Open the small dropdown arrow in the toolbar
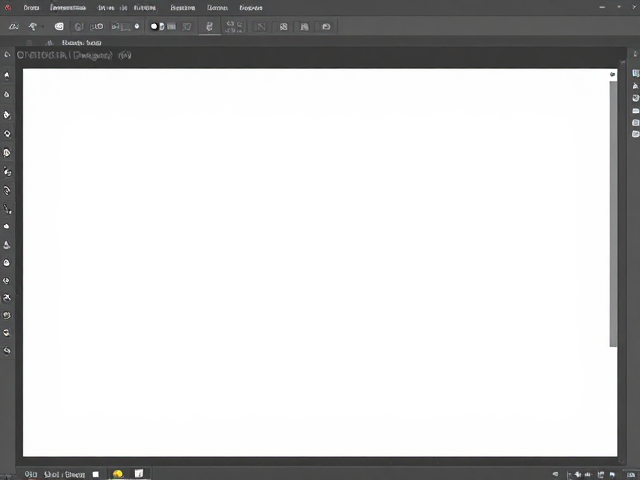Image resolution: width=640 pixels, height=480 pixels. click(42, 27)
